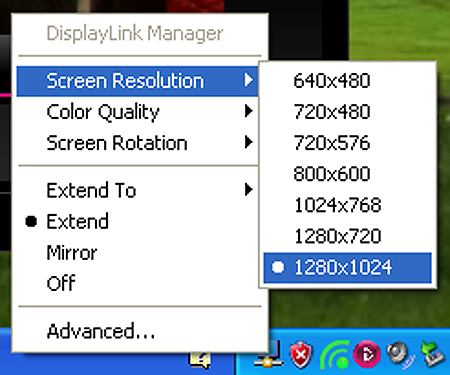450x375 pixels.
Task: Open the green wireless signal tray icon
Action: click(x=334, y=355)
